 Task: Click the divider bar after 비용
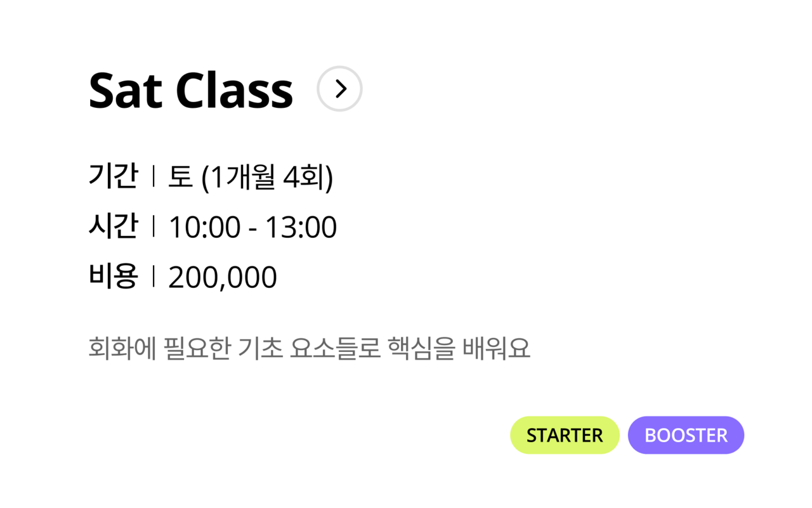pos(154,277)
